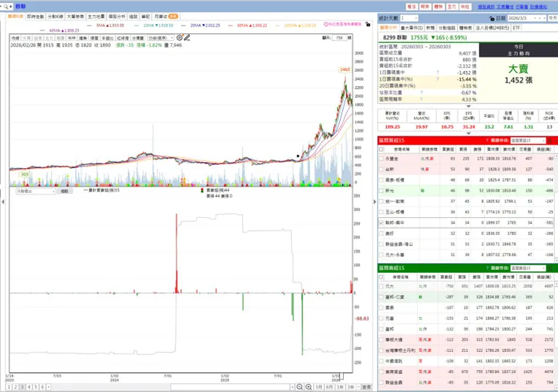Click the 分價量 toolbar button above chart
Image resolution: width=558 pixels, height=392 pixels.
point(138,38)
